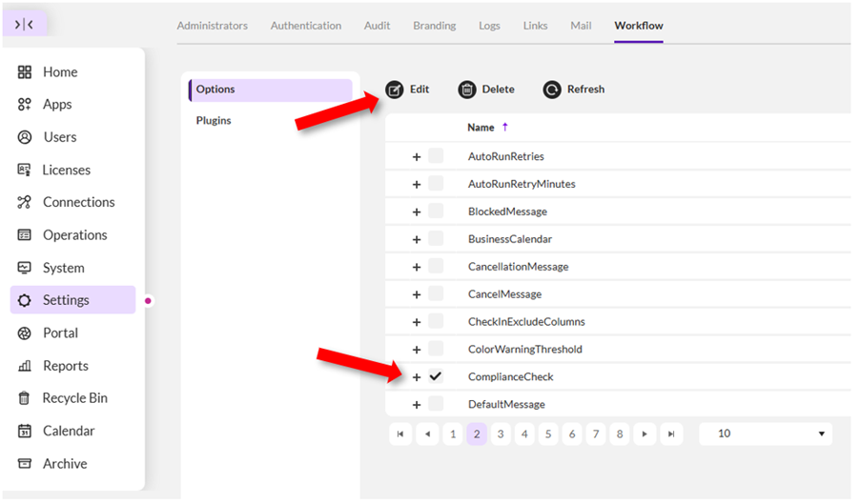Expand the BusinessCalendar row details
Viewport: 860px width, 504px height.
click(417, 239)
